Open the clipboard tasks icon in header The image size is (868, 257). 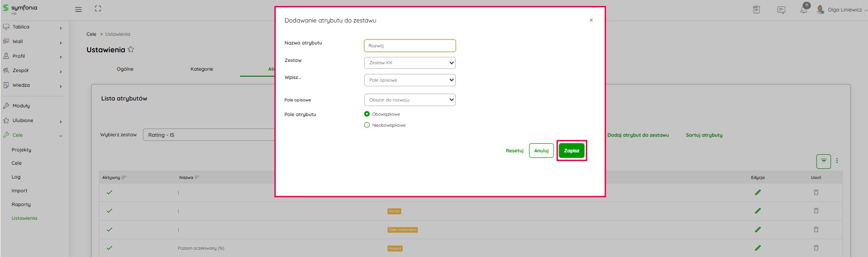(x=756, y=10)
